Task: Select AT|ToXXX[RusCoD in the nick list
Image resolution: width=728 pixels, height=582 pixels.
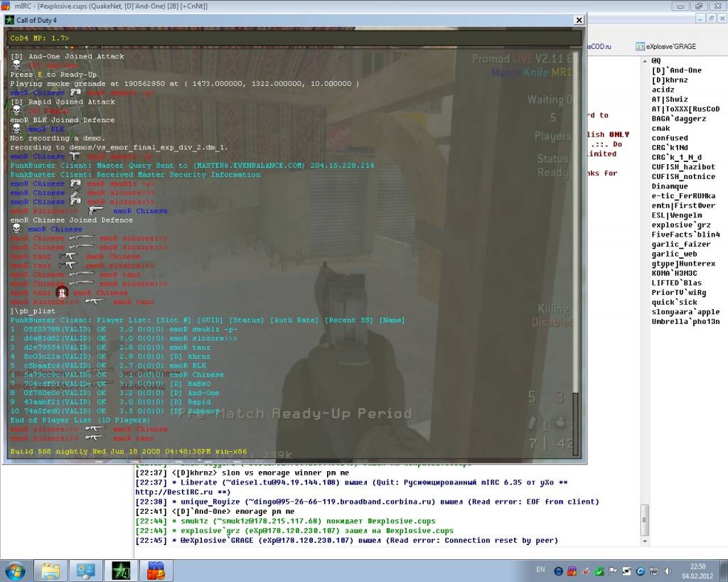Action: 686,109
